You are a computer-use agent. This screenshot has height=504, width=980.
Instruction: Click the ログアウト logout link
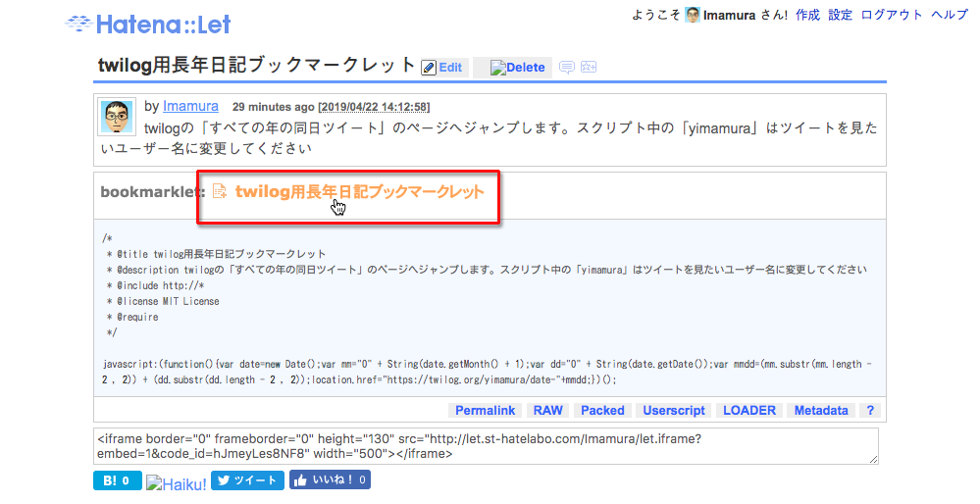[892, 15]
